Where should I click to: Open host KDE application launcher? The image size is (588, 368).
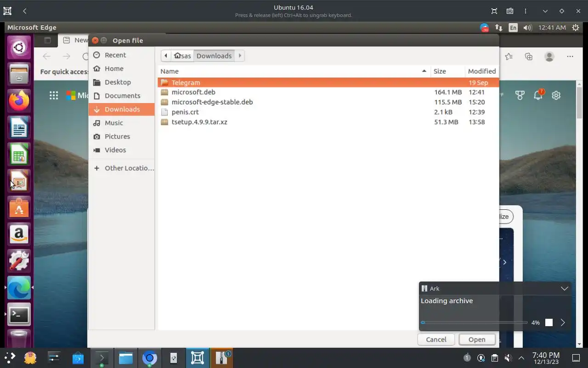(10, 358)
